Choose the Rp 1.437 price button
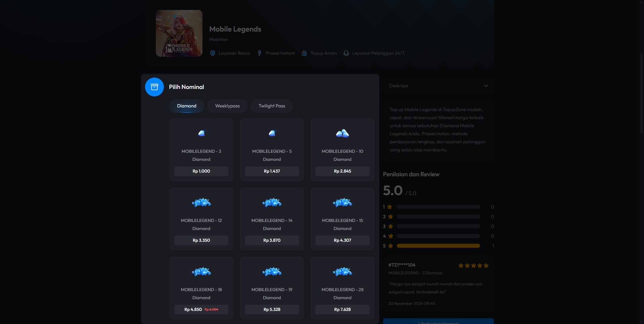Viewport: 644px width, 324px height. point(272,171)
